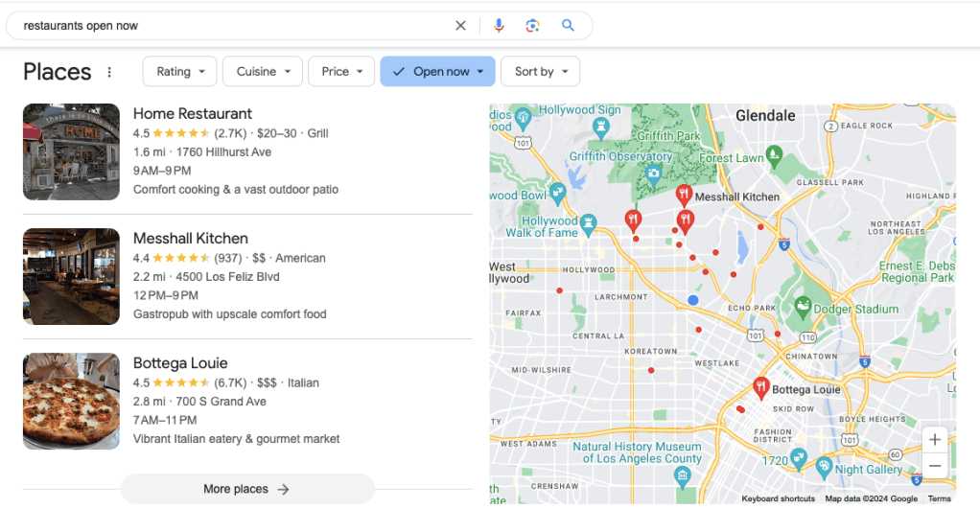Click Ernest E. Debs Regional Park label
The width and height of the screenshot is (980, 532).
pyautogui.click(x=917, y=271)
